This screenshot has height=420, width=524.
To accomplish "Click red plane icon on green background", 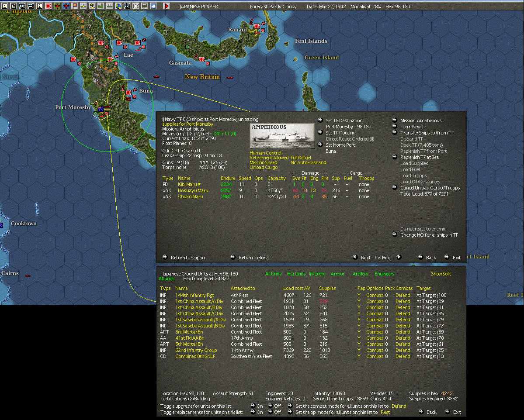I will (57, 6).
